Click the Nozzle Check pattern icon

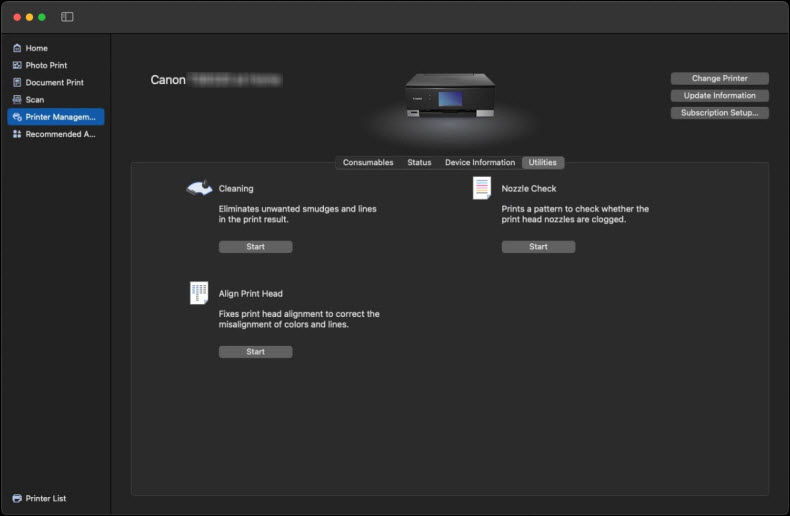coord(482,188)
